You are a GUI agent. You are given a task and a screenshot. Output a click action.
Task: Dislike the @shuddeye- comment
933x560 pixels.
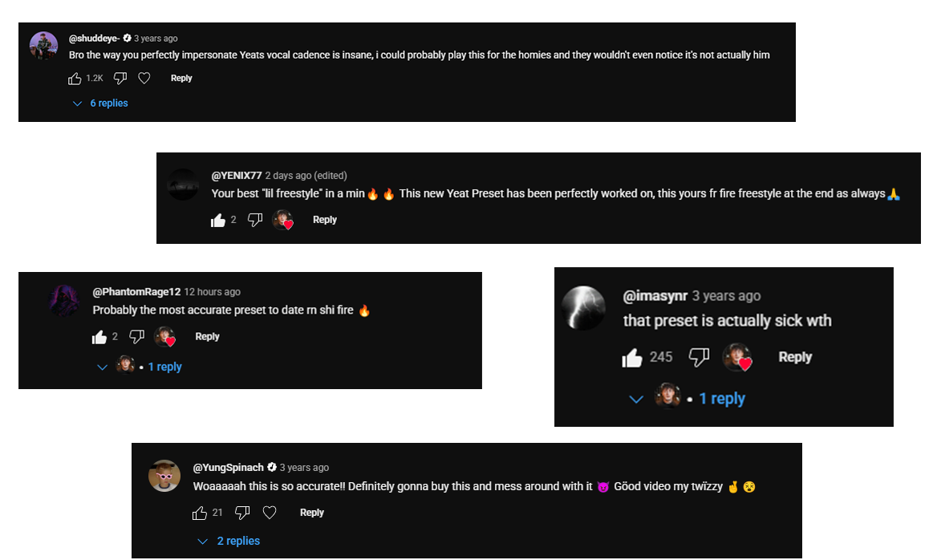click(120, 79)
